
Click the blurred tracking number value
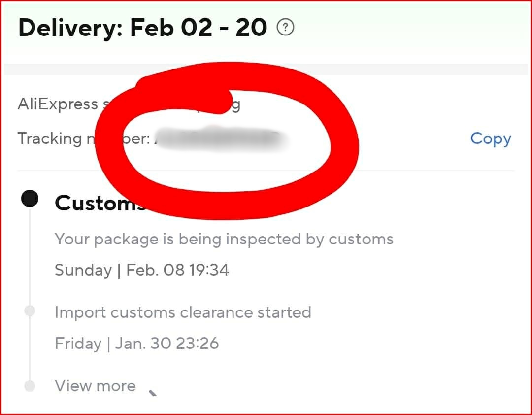pyautogui.click(x=222, y=138)
